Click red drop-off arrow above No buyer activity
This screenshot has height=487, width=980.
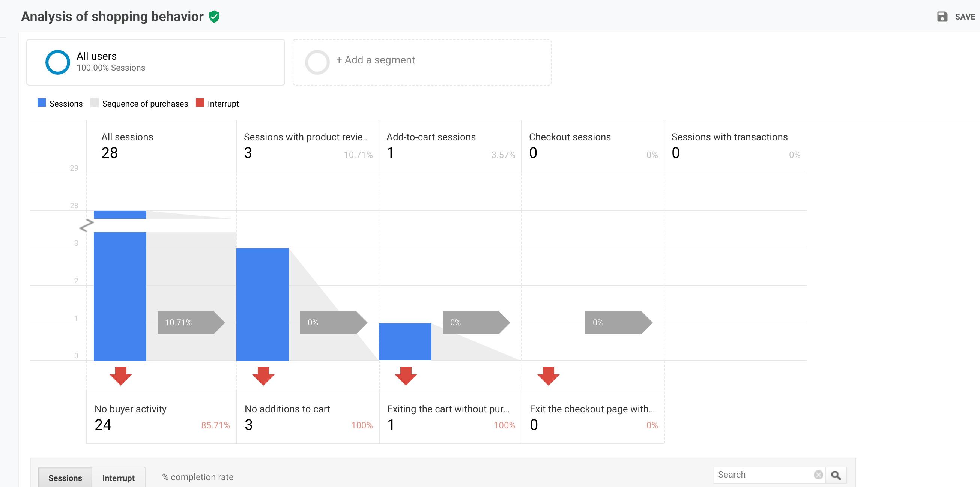[x=120, y=376]
